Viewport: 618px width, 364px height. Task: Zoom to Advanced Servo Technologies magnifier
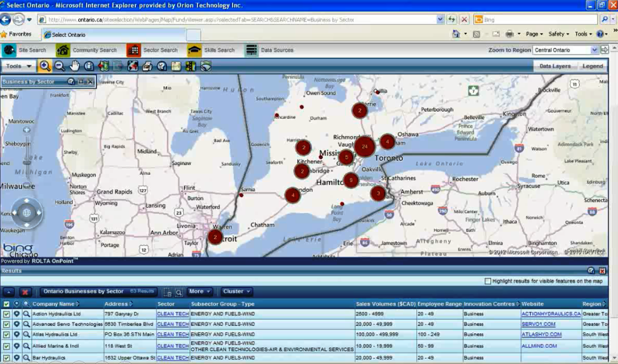pyautogui.click(x=26, y=324)
